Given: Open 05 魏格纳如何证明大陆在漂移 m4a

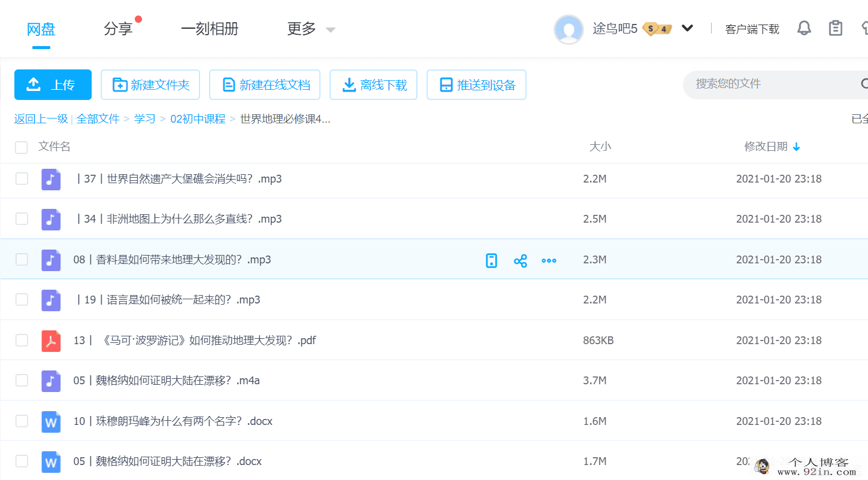Looking at the screenshot, I should click(x=167, y=381).
